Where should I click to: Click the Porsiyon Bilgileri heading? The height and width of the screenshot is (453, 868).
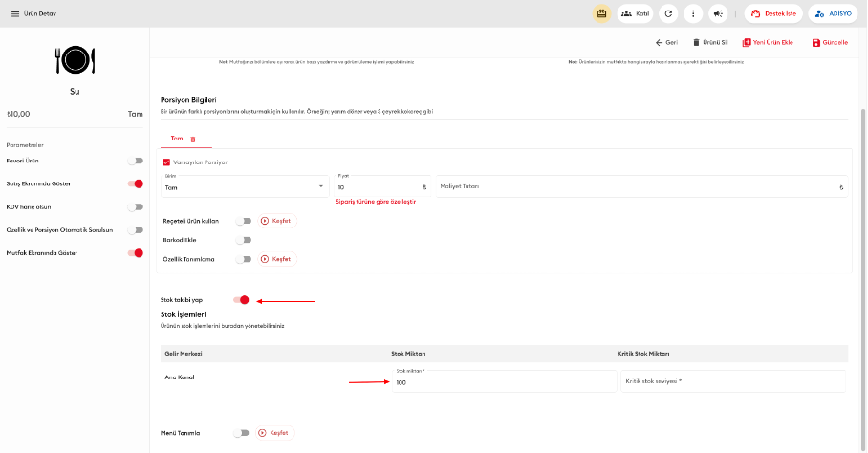188,100
